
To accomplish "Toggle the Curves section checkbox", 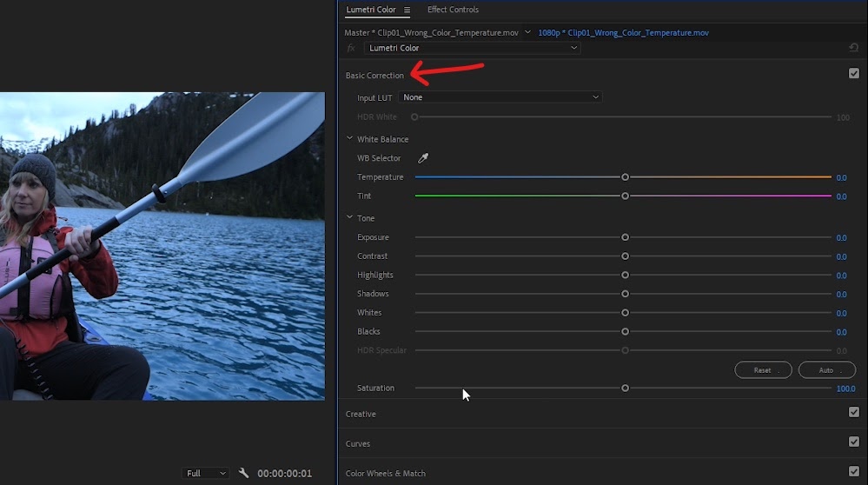I will pyautogui.click(x=853, y=442).
